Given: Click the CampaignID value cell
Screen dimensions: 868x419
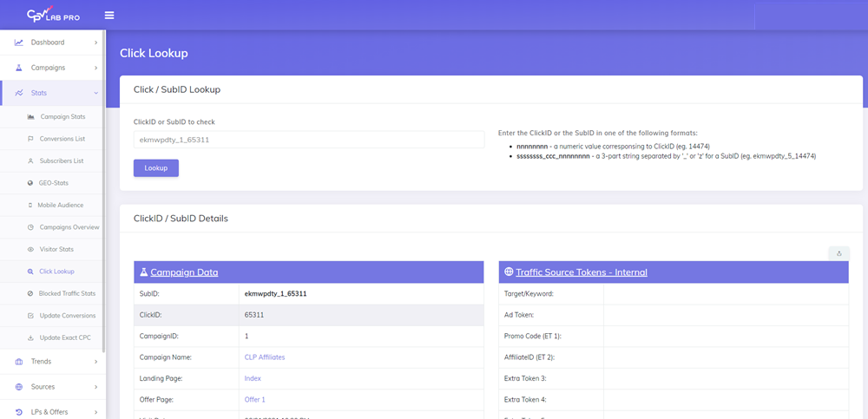Looking at the screenshot, I should pos(361,336).
